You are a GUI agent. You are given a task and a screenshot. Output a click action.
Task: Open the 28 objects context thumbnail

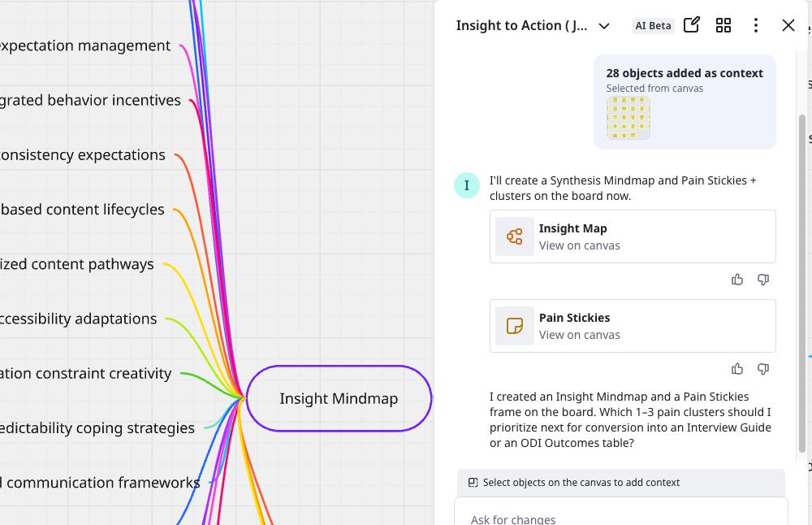[628, 118]
